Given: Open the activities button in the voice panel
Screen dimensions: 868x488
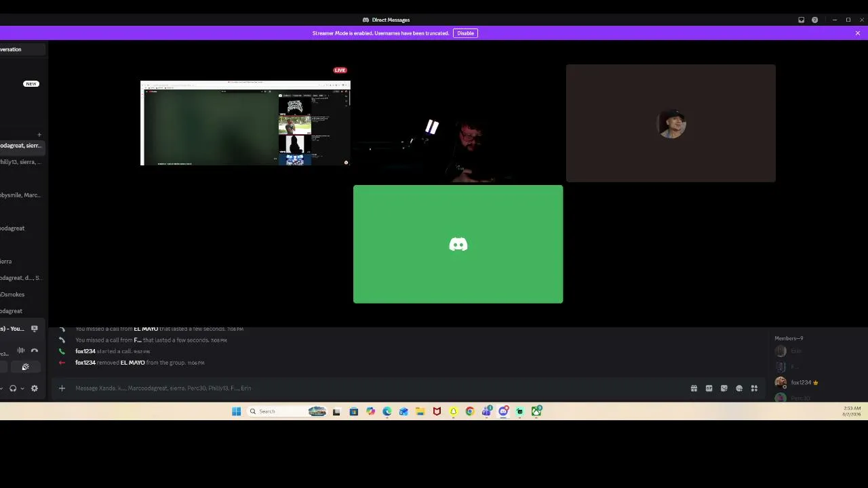Looking at the screenshot, I should [x=25, y=367].
